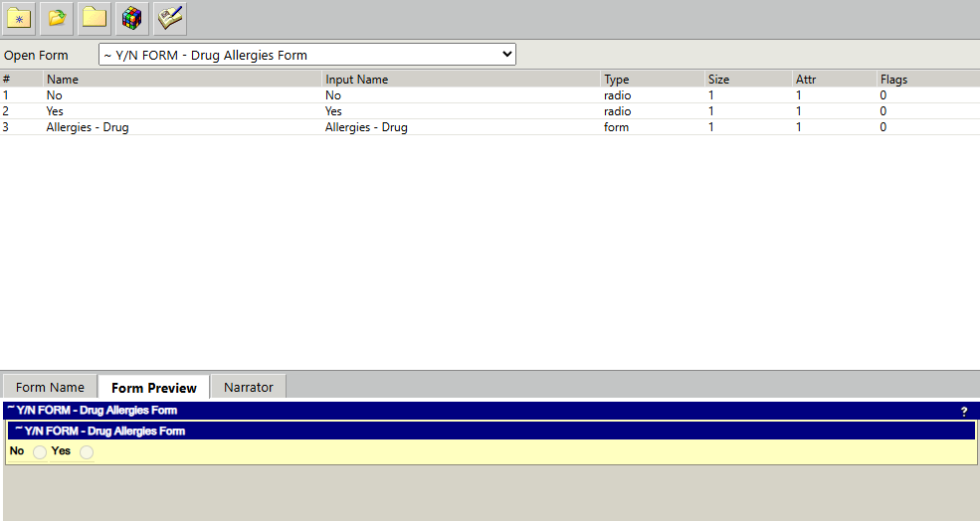The image size is (980, 522).
Task: Click the question mark help icon
Action: click(x=964, y=412)
